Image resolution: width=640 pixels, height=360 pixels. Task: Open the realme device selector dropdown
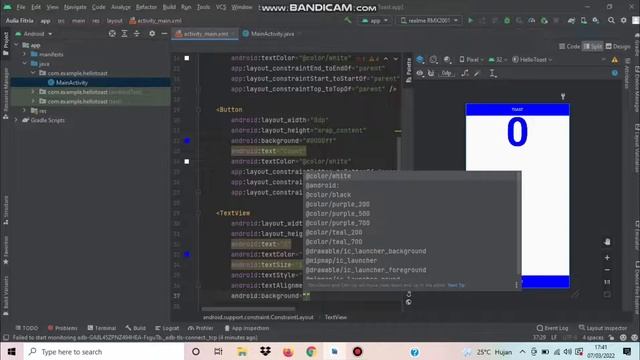(x=429, y=20)
